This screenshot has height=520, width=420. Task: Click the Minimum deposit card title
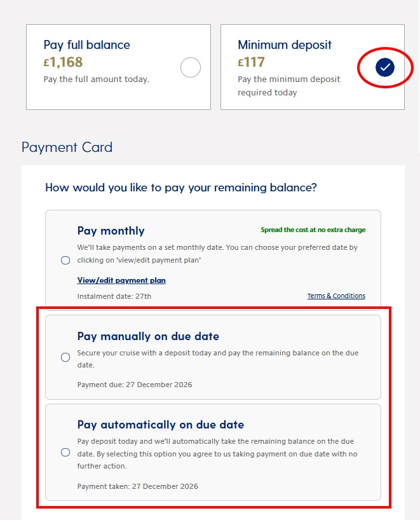tap(285, 44)
